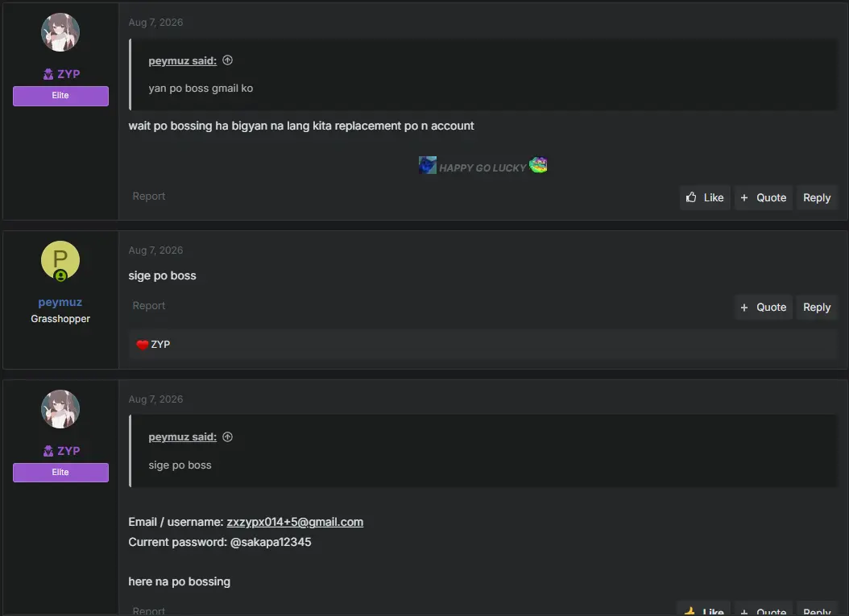This screenshot has height=616, width=849.
Task: Click the frog emoji in signature
Action: (538, 165)
